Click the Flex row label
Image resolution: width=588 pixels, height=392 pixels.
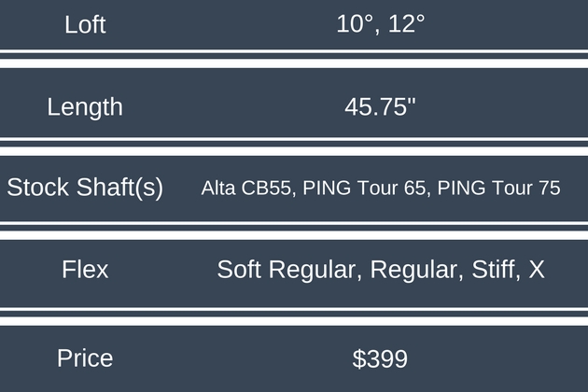pyautogui.click(x=85, y=270)
